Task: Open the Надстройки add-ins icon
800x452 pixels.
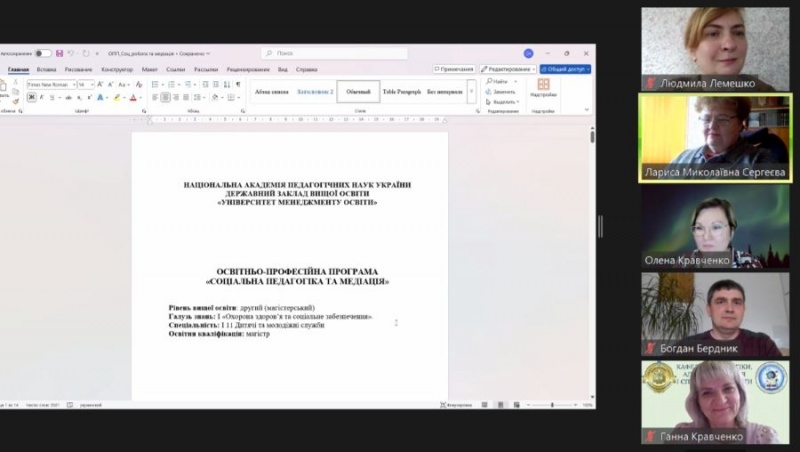Action: pos(544,86)
